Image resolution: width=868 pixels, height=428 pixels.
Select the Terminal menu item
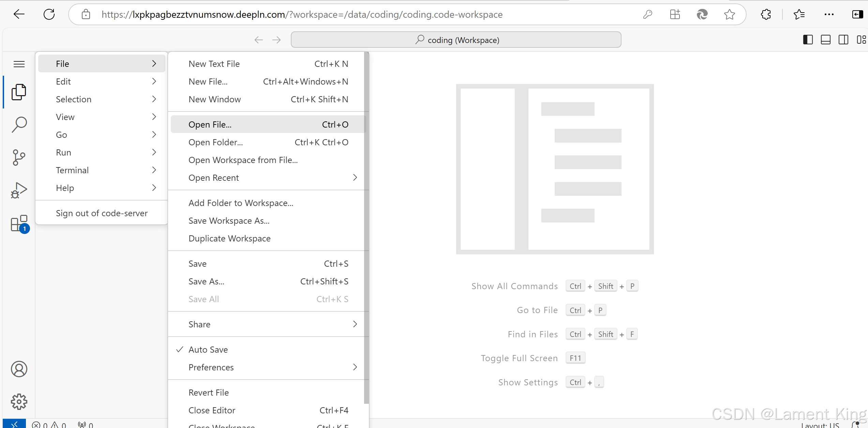click(72, 170)
